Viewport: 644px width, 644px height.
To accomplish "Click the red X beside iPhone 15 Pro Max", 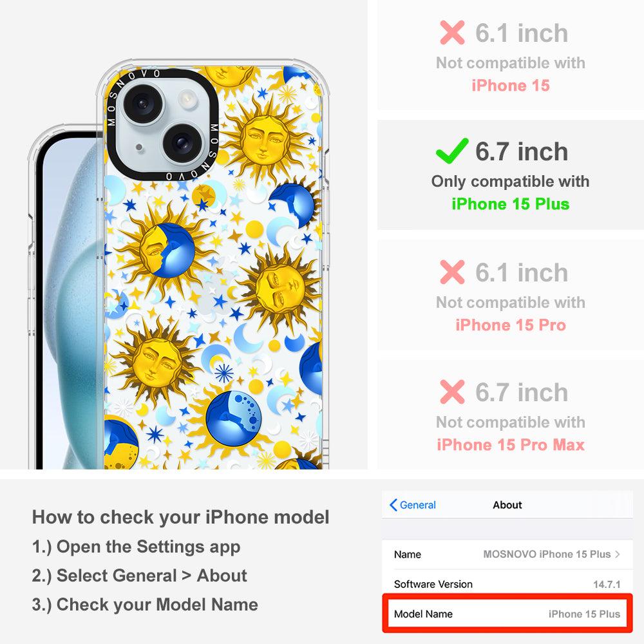I will [452, 392].
